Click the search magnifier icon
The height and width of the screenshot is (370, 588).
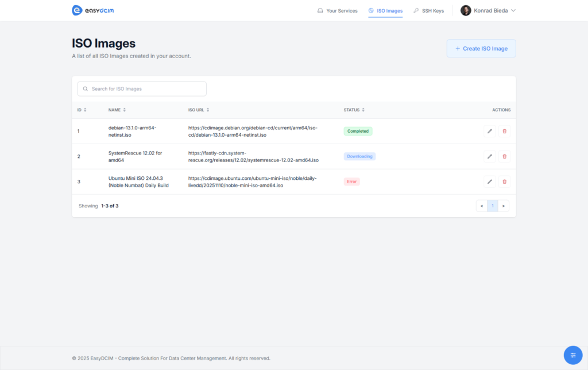pos(85,88)
